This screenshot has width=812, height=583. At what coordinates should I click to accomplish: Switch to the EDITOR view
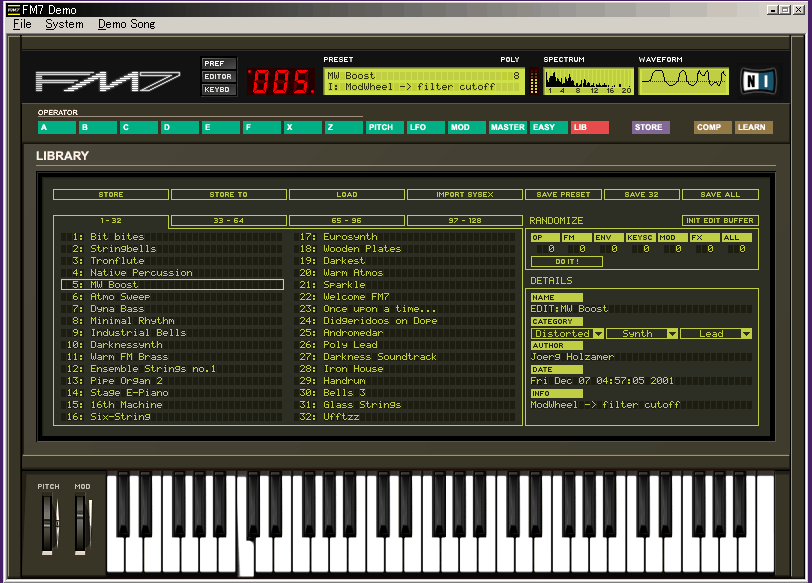218,75
